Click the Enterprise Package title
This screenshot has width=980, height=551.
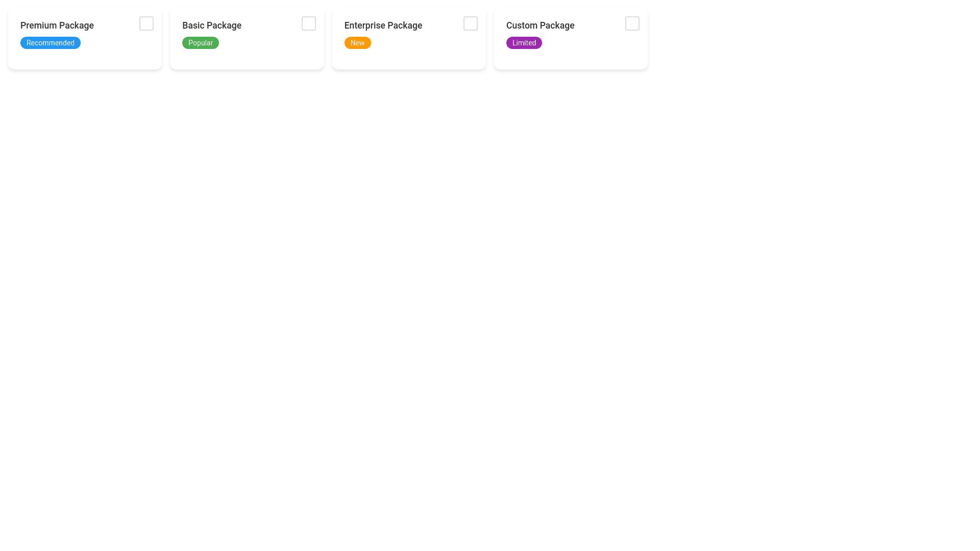point(383,26)
